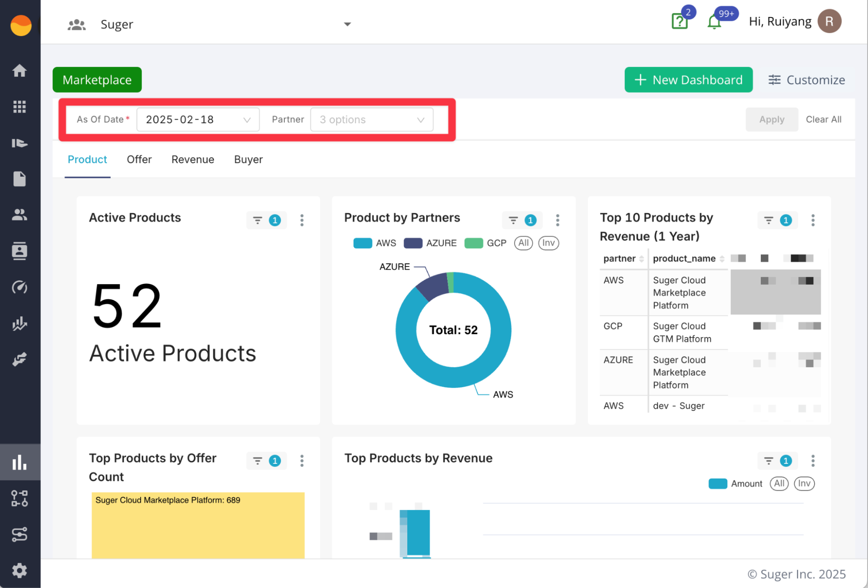Click the New Dashboard button

click(x=688, y=80)
